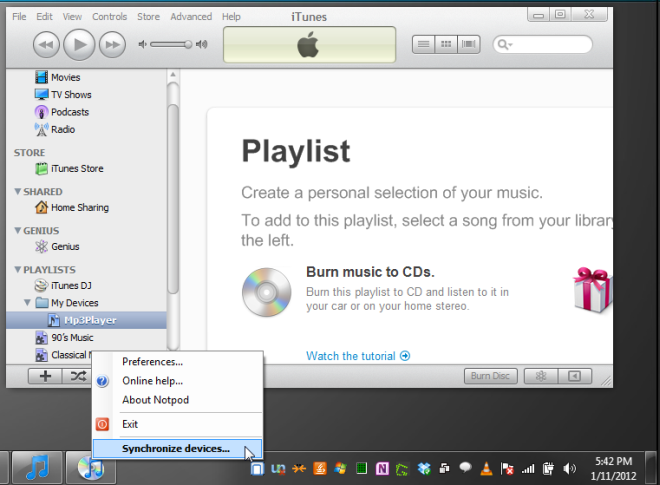Click the low volume speaker icon

point(143,44)
